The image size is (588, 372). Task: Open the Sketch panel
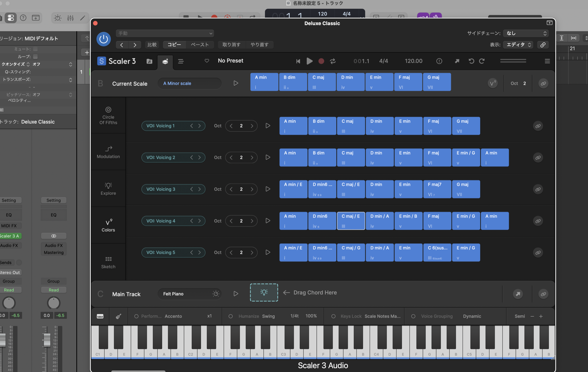pos(108,262)
